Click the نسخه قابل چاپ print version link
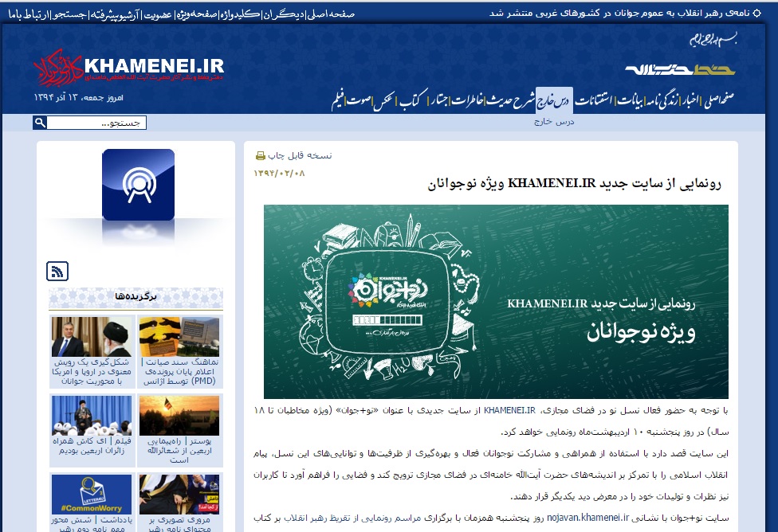 pos(300,155)
